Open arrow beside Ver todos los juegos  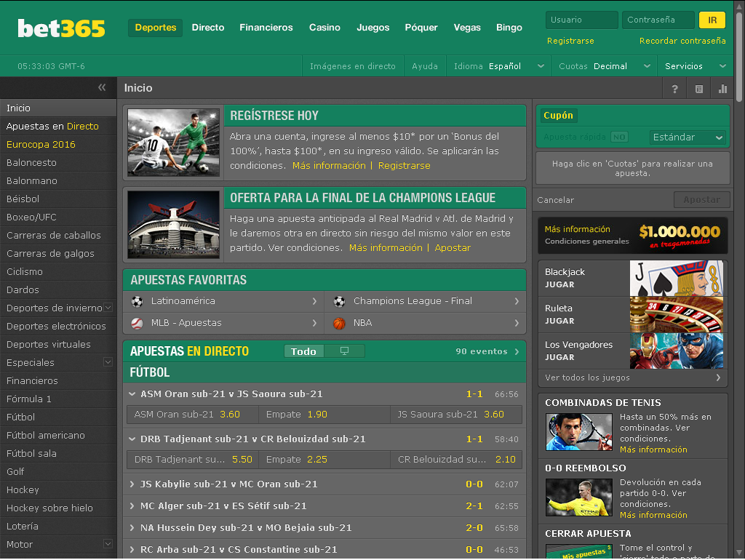click(x=718, y=377)
